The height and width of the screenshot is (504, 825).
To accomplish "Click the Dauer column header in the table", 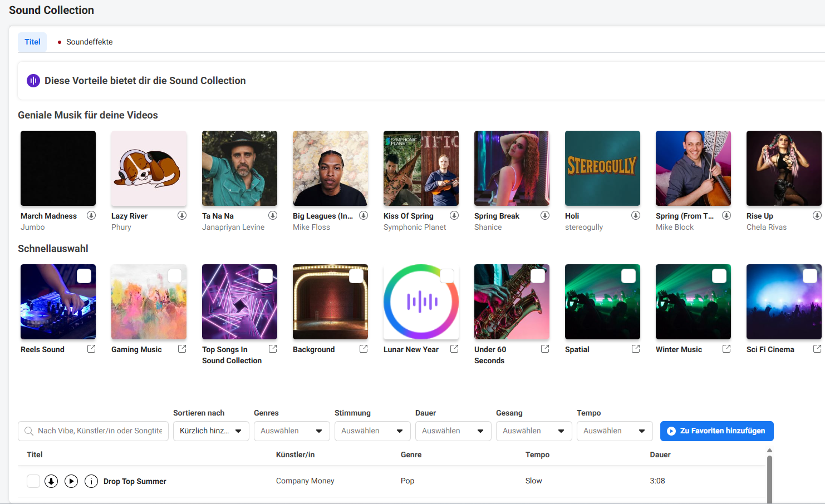I will pos(660,455).
